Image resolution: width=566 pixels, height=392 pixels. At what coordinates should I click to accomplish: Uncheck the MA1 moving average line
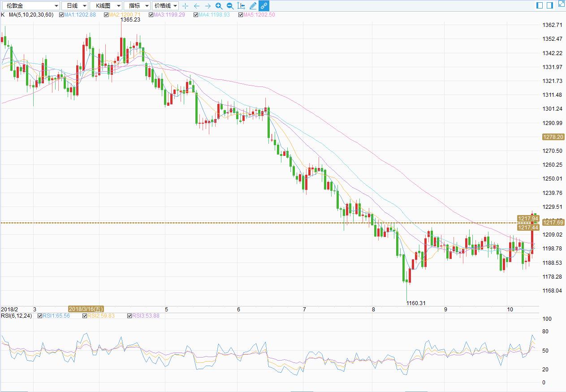61,15
